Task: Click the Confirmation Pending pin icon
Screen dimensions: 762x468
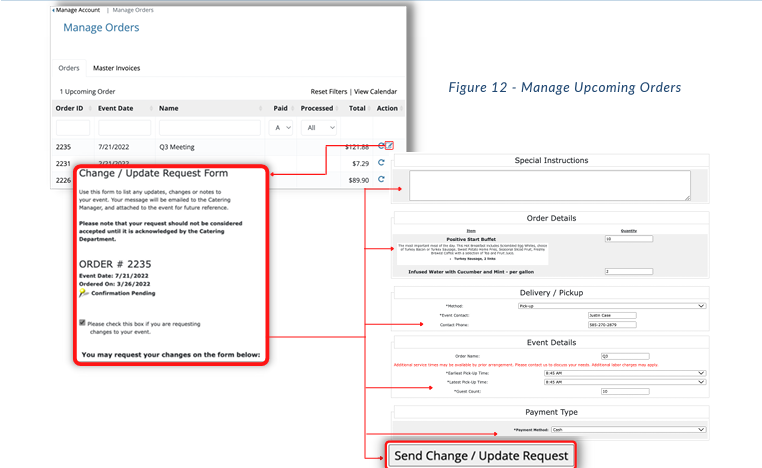Action: point(84,293)
